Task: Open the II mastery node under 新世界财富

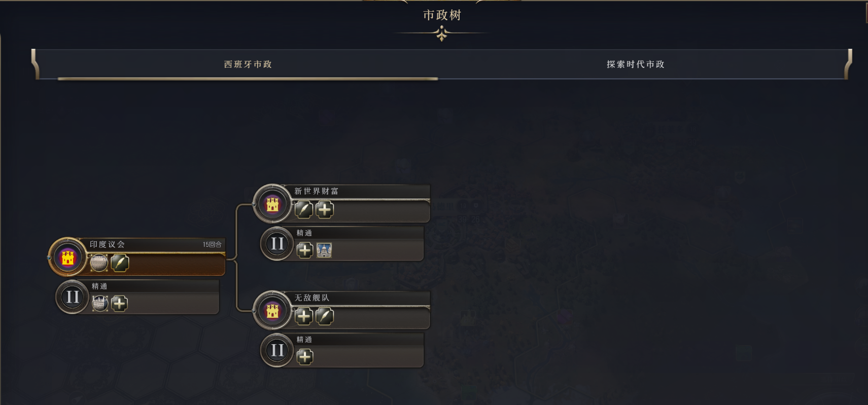Action: [277, 243]
